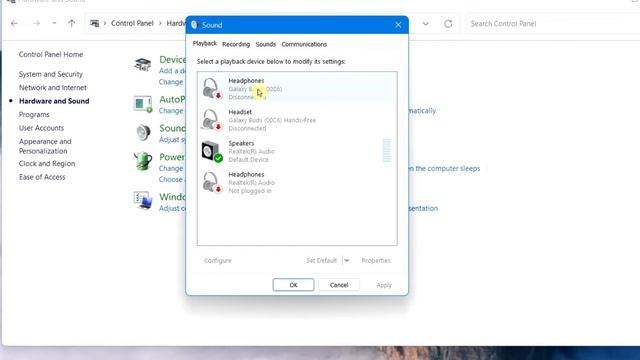The height and width of the screenshot is (360, 640).
Task: Close the Sound dialog
Action: [398, 25]
